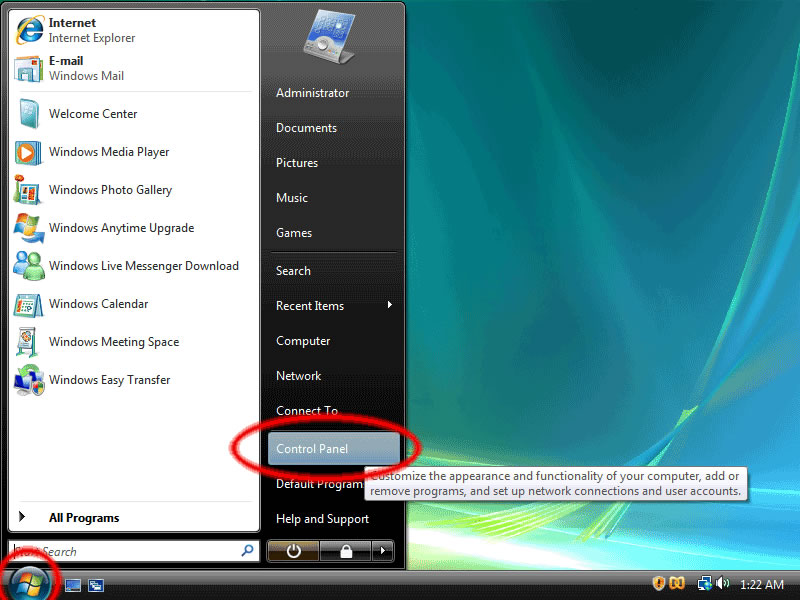800x600 pixels.
Task: Open Computer from the Start menu
Action: pyautogui.click(x=303, y=341)
